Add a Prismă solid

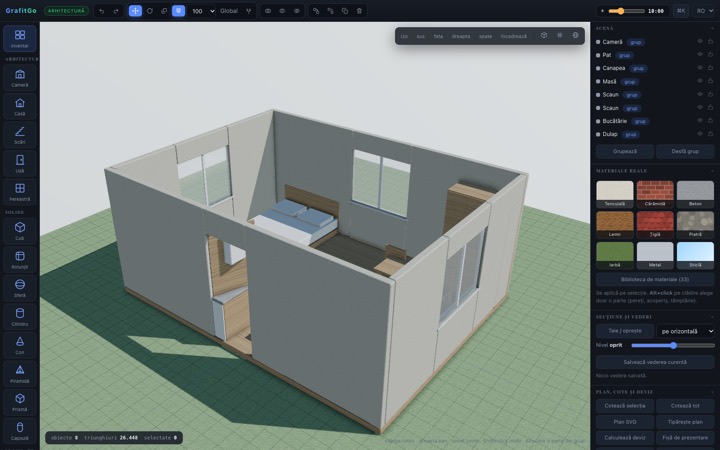click(x=20, y=402)
